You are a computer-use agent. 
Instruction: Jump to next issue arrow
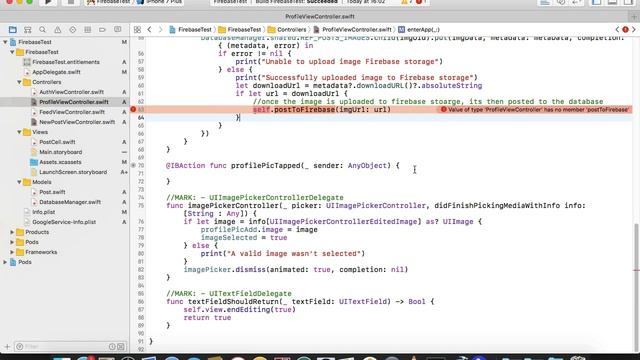(x=634, y=29)
